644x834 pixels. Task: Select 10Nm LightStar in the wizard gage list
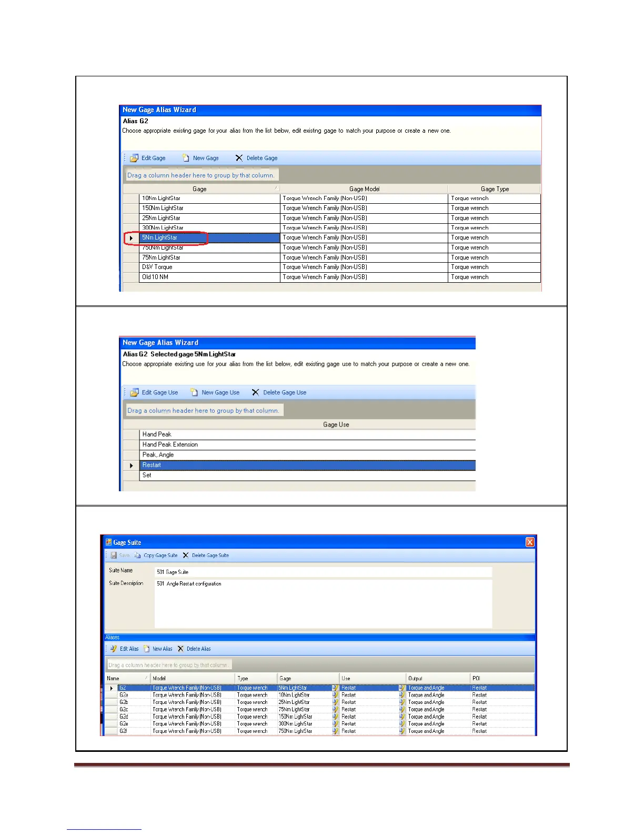point(209,198)
